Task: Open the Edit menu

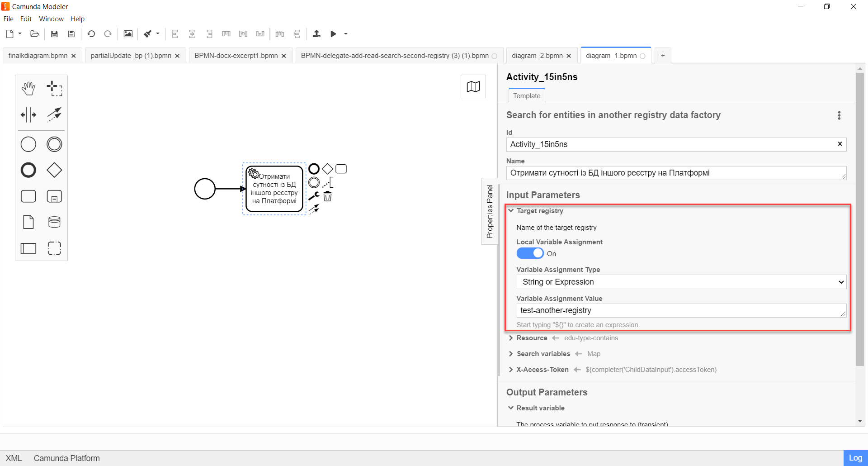Action: point(26,19)
